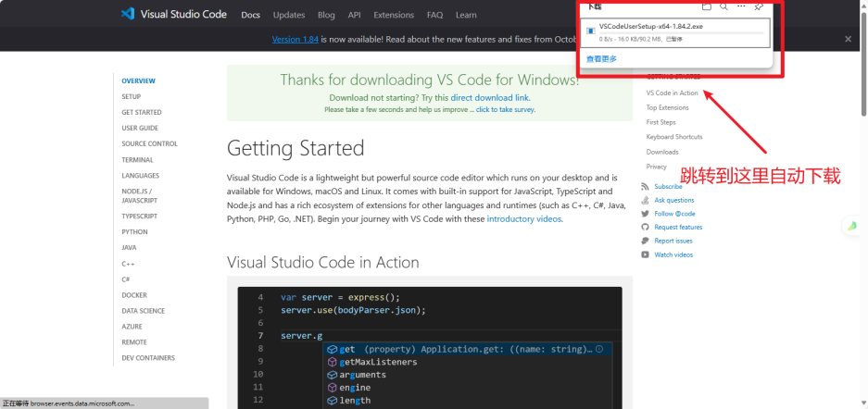The image size is (868, 409).
Task: Expand LANGUAGES in the left sidebar
Action: [141, 176]
